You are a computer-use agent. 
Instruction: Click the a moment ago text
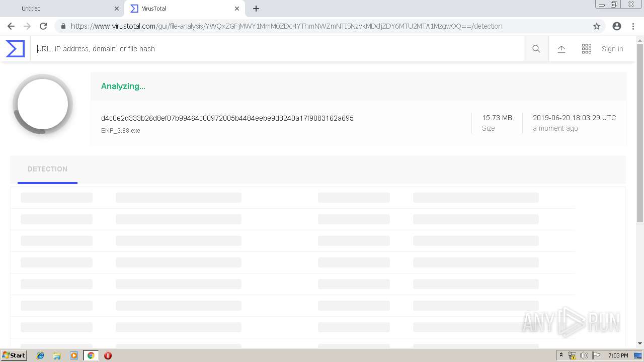click(555, 129)
